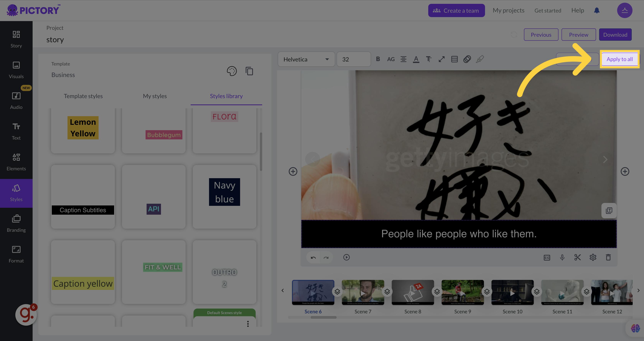The height and width of the screenshot is (341, 644).
Task: Open Get started link
Action: (x=548, y=11)
